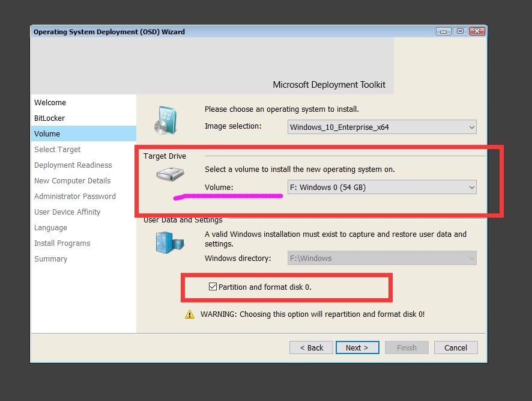Click 'Select a volume to install' text
Image resolution: width=532 pixels, height=401 pixels.
300,169
